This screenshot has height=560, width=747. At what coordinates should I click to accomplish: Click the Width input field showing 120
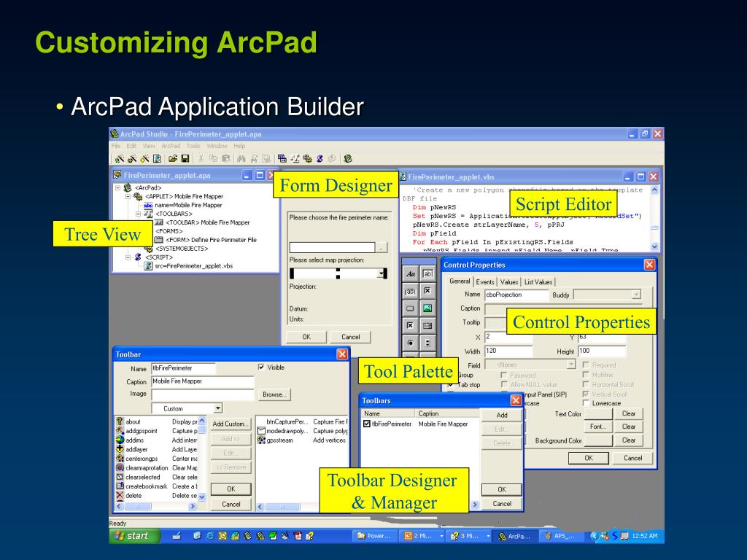508,351
